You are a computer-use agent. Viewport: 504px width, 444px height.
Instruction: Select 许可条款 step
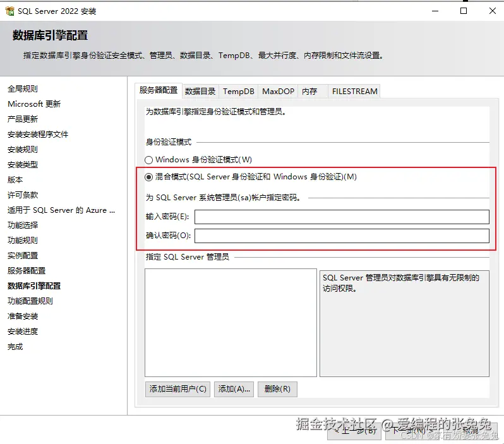[23, 195]
